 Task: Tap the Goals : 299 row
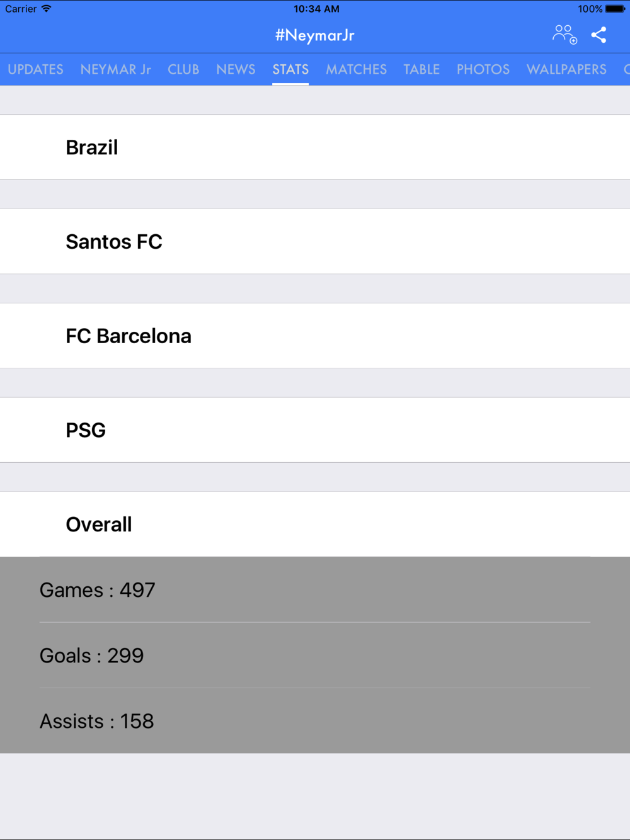point(315,656)
